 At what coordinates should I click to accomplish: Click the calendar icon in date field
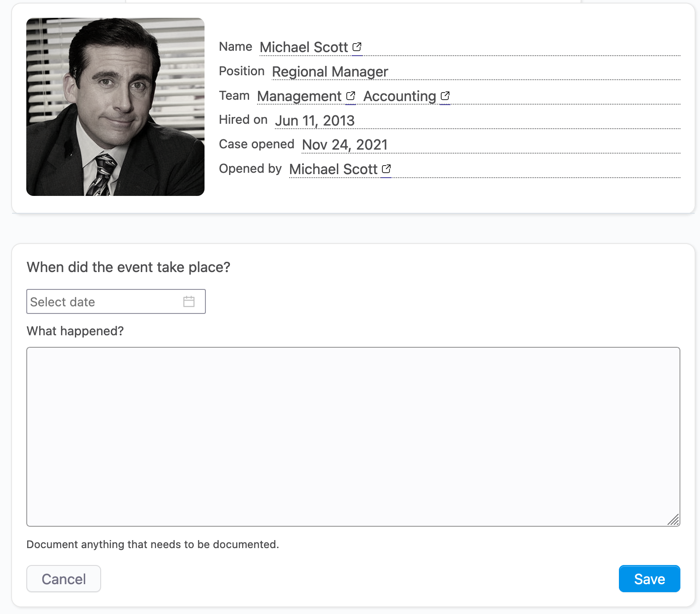pos(189,301)
